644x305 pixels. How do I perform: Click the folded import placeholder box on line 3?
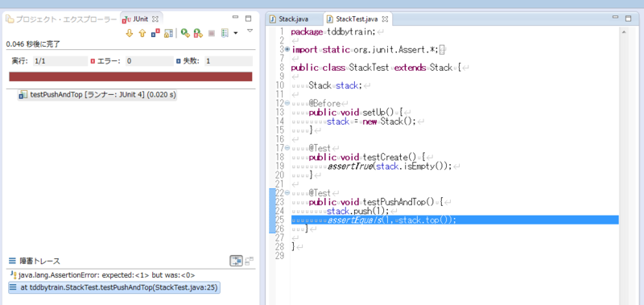point(442,50)
